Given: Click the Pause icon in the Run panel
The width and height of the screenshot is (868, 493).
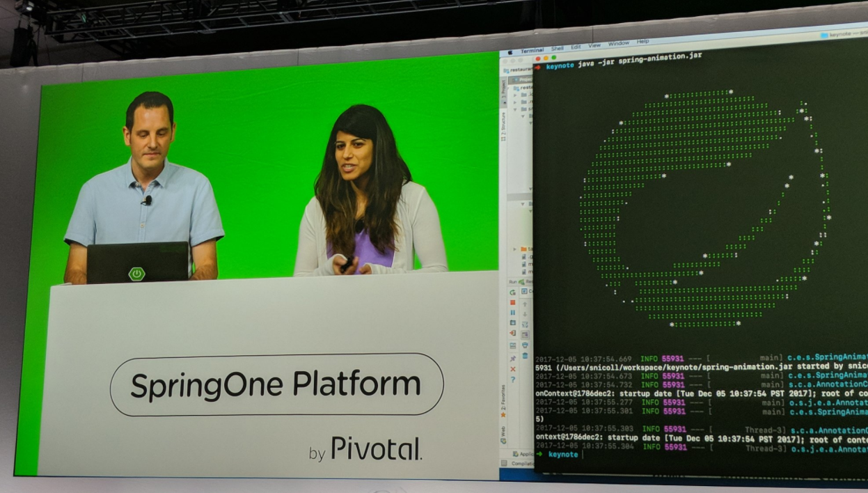Looking at the screenshot, I should click(x=513, y=313).
